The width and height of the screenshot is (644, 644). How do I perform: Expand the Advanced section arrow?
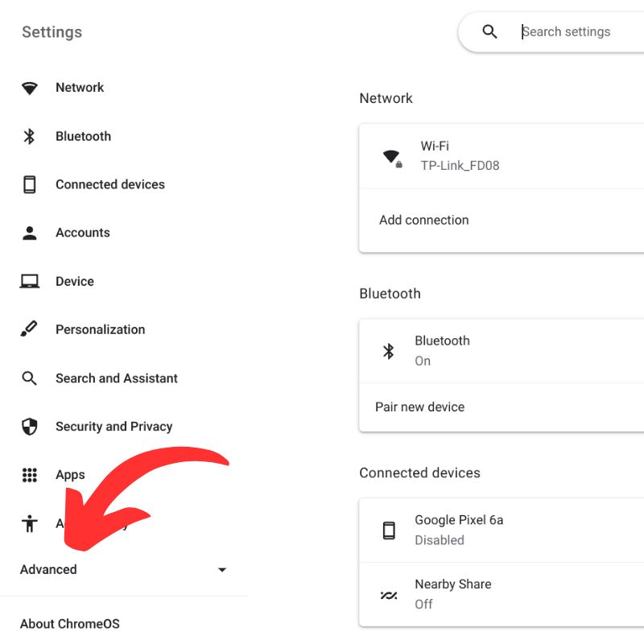click(x=222, y=570)
